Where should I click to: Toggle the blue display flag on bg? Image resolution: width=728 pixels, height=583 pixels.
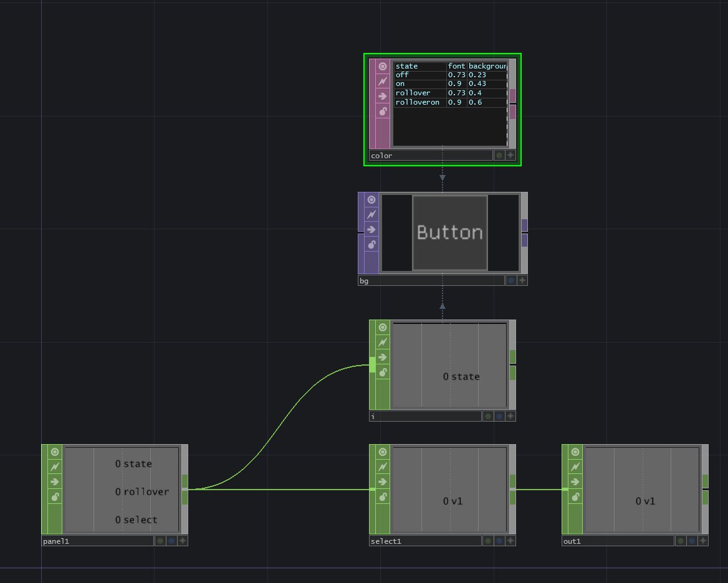[511, 280]
